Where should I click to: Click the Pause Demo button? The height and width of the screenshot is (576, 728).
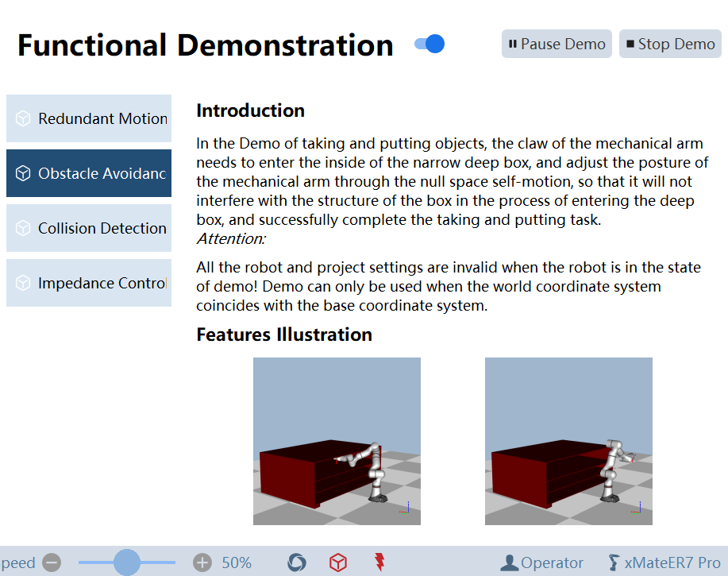point(557,44)
